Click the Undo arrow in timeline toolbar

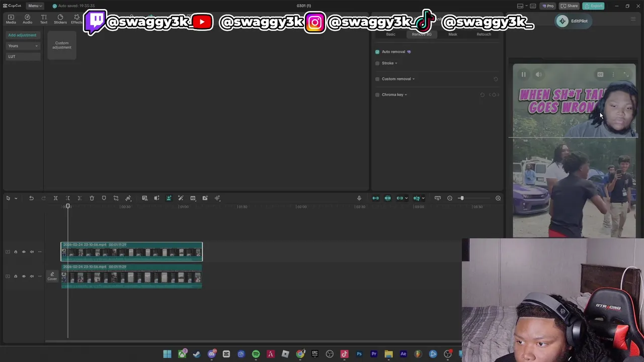(x=31, y=198)
